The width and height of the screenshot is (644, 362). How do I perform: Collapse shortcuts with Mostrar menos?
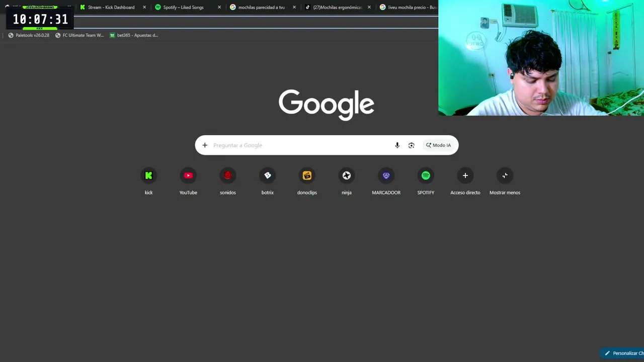click(505, 181)
